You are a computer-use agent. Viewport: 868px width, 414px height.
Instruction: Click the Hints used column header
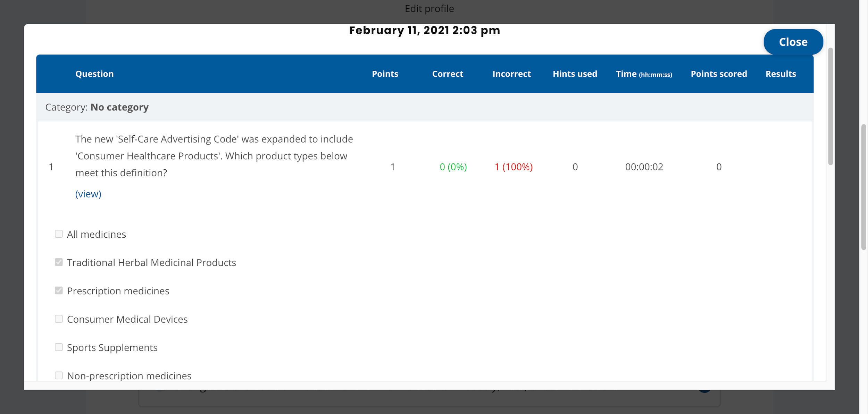575,74
